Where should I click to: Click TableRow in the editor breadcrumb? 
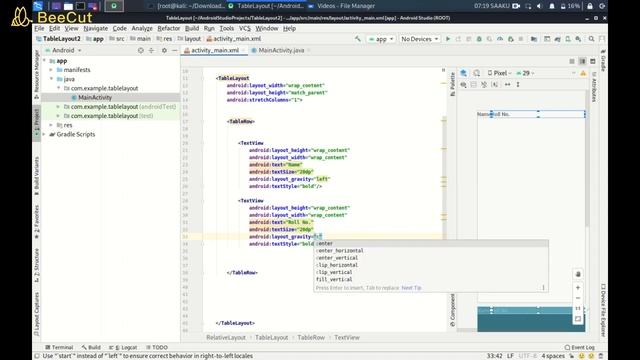point(311,338)
